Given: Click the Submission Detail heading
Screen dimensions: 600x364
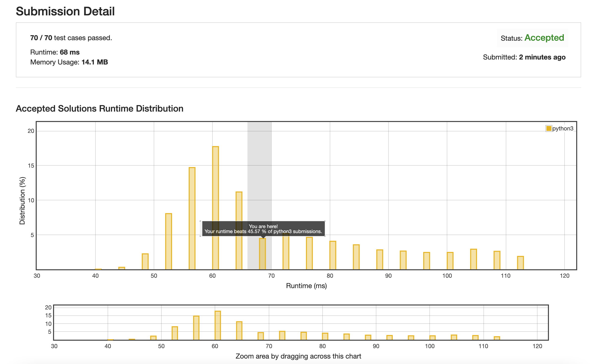Looking at the screenshot, I should pos(65,11).
